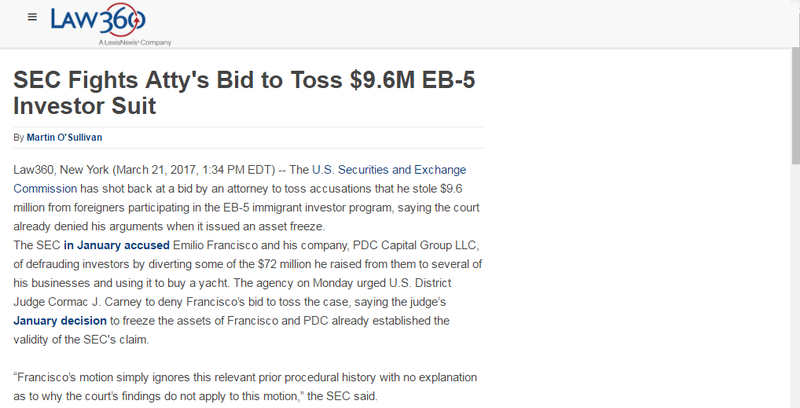Image resolution: width=800 pixels, height=408 pixels.
Task: Follow the "U.S. Securities and Exchange" link
Action: [x=389, y=170]
